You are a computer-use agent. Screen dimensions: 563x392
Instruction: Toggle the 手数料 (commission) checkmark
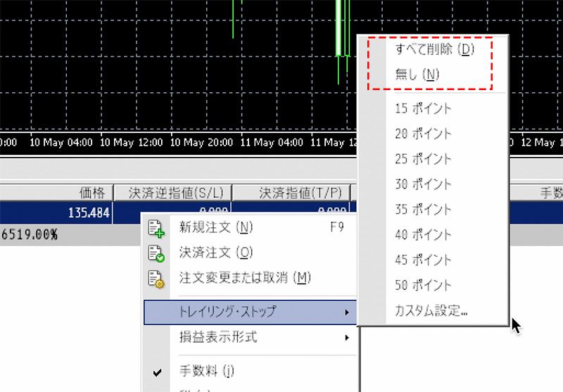pyautogui.click(x=157, y=370)
